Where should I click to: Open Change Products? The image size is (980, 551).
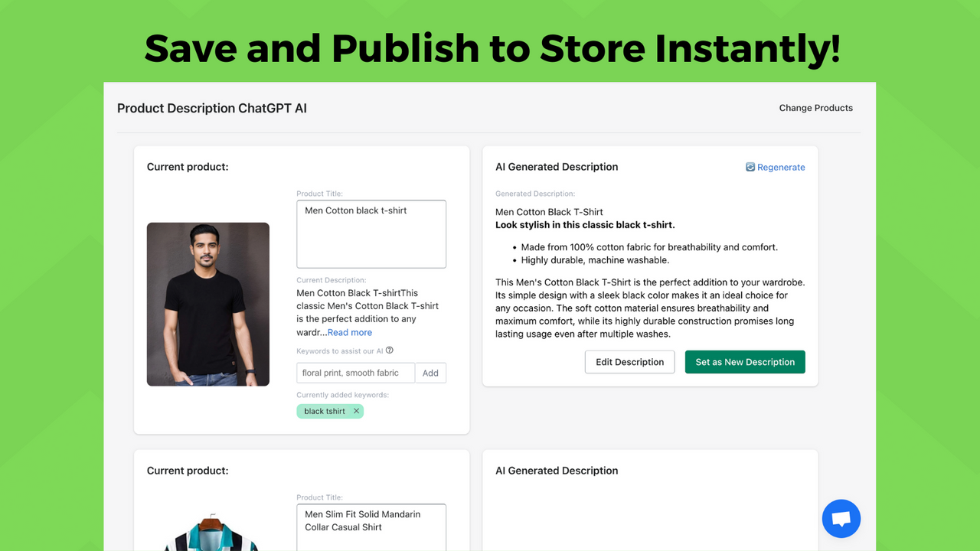(815, 108)
